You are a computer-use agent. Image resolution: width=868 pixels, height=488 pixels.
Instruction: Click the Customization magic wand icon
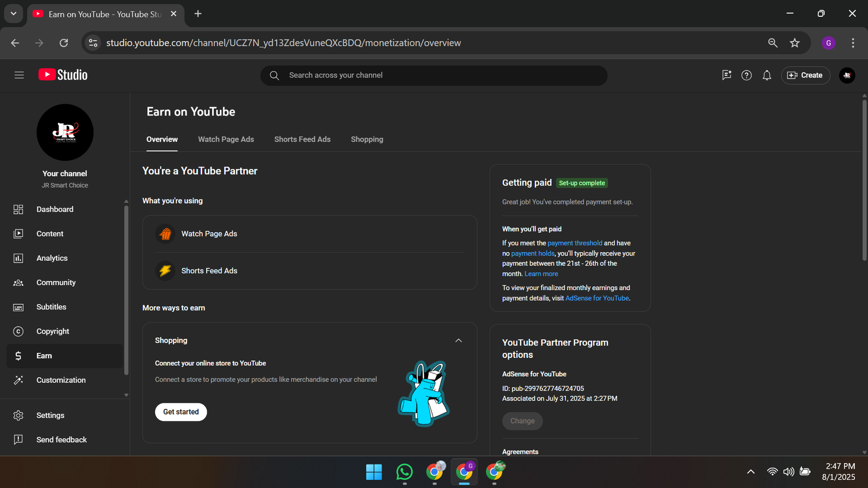18,380
